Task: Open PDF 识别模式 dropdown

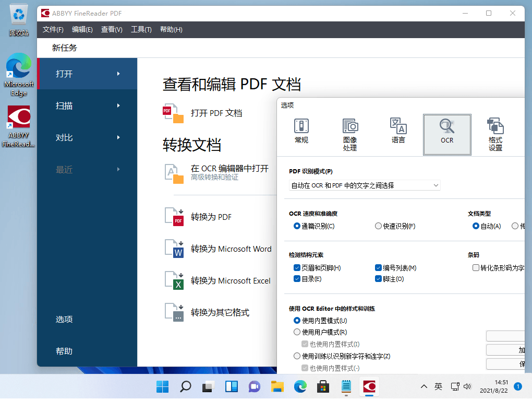Action: click(x=365, y=185)
